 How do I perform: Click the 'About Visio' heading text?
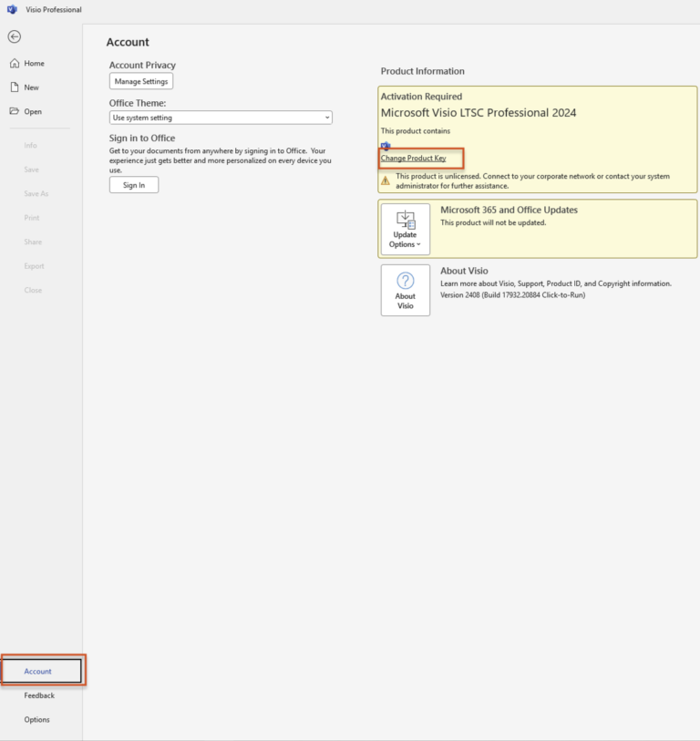[464, 271]
